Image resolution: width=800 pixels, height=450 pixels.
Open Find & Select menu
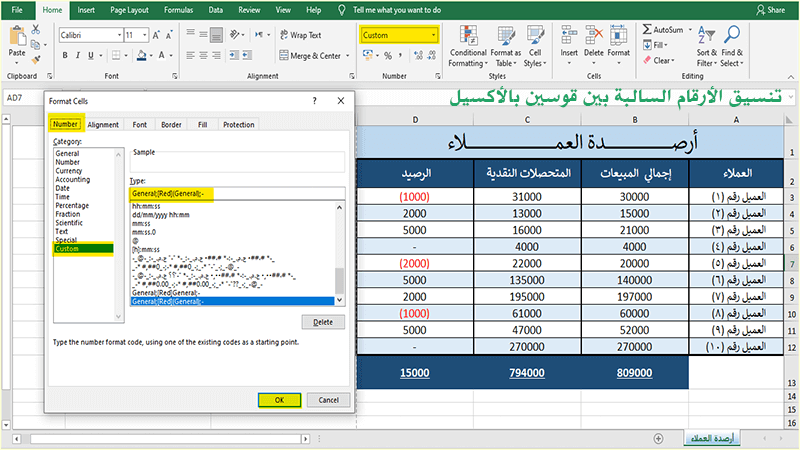(732, 46)
